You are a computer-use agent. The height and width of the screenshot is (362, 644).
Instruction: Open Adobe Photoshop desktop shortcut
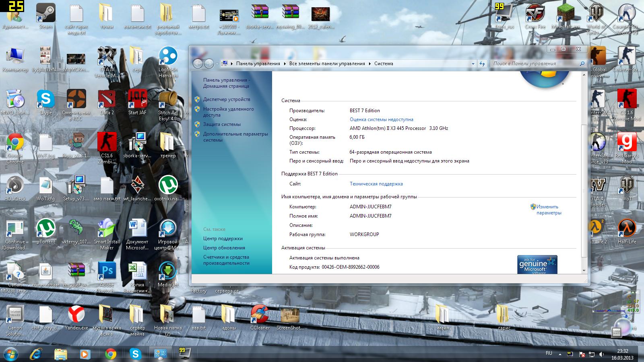107,277
